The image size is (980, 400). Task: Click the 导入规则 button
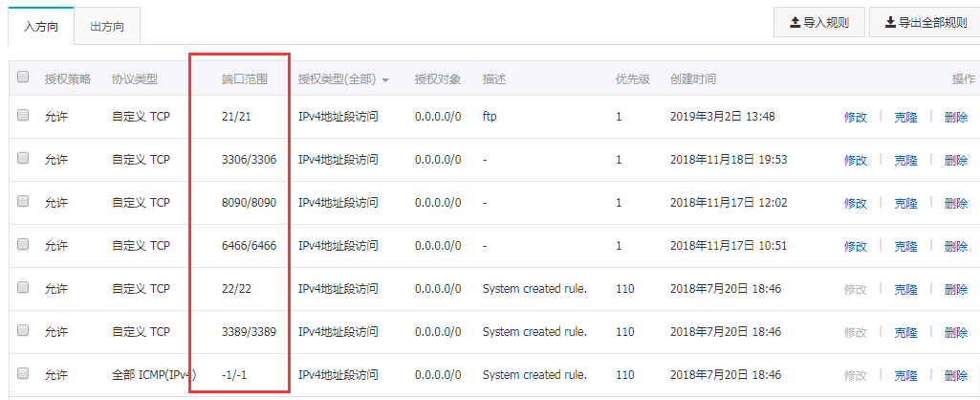pyautogui.click(x=819, y=23)
